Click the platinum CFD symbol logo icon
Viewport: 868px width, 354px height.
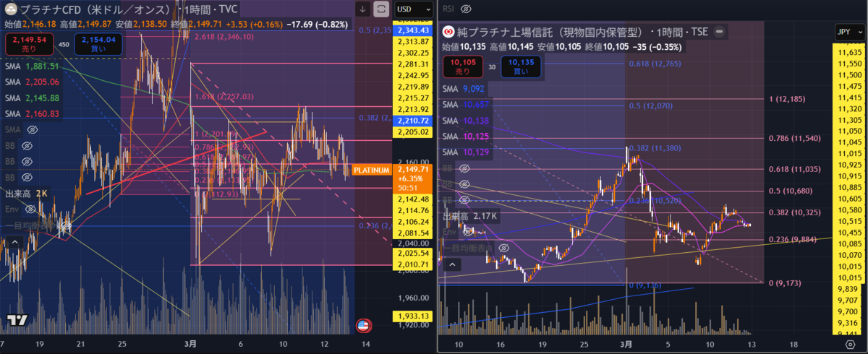[x=11, y=10]
